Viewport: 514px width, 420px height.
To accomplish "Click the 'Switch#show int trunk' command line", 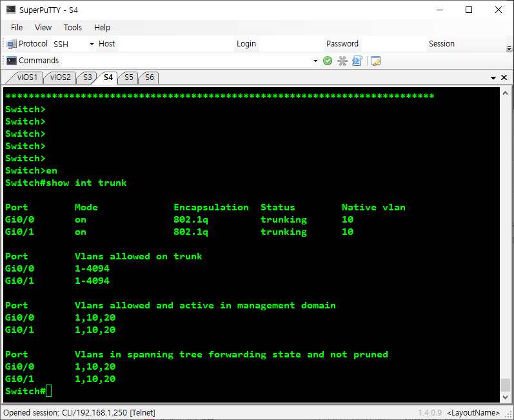I will click(x=66, y=183).
